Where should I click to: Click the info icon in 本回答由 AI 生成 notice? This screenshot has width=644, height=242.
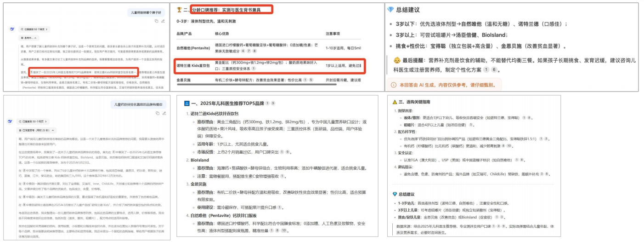tap(393, 85)
